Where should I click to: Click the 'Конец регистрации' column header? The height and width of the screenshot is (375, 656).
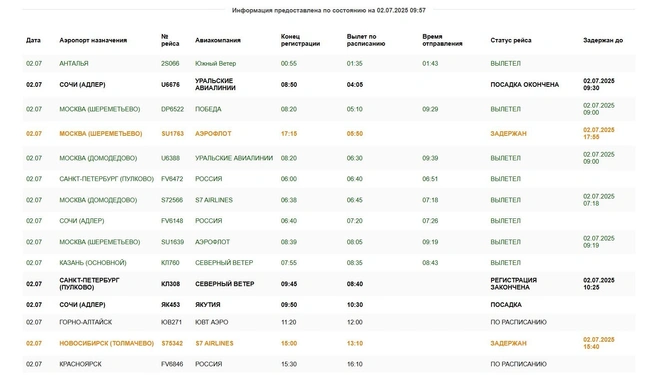300,40
